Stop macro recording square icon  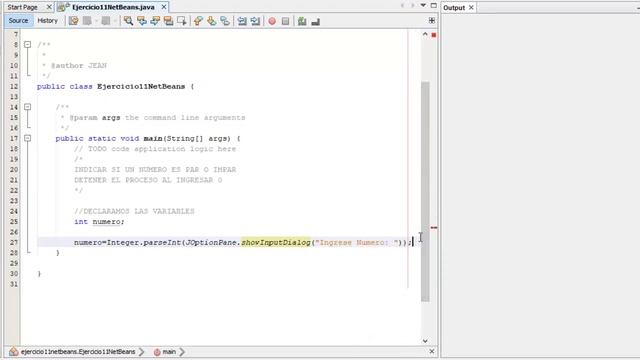tap(286, 21)
